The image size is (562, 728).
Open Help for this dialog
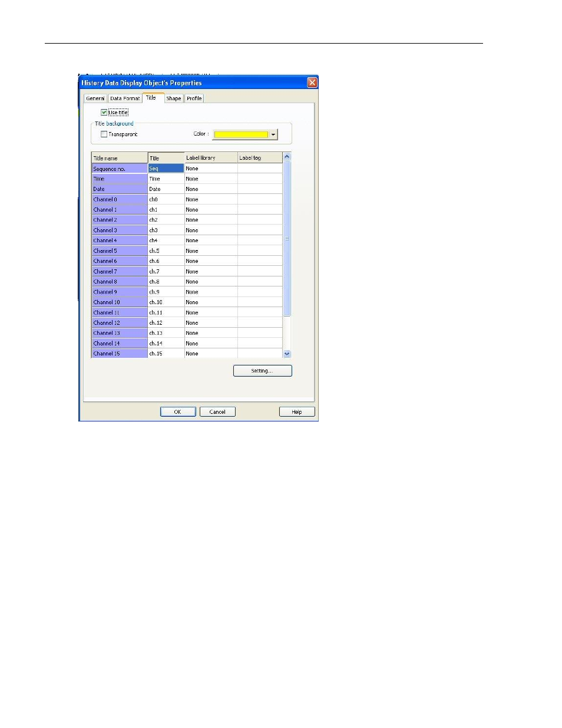297,412
